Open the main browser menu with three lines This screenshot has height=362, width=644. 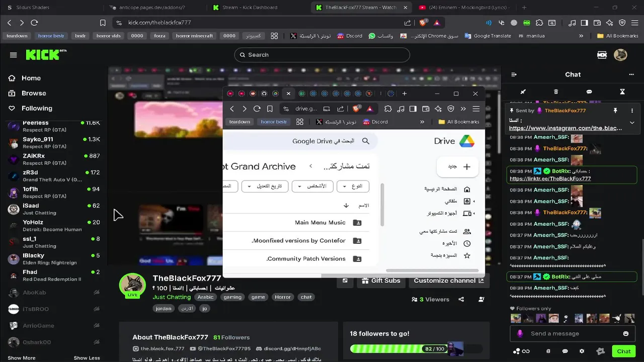coord(634,23)
